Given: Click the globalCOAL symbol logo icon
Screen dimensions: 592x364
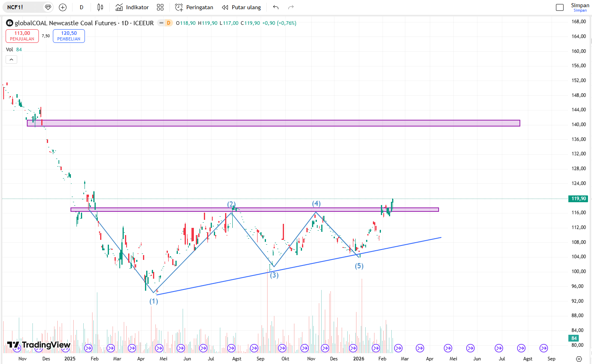Looking at the screenshot, I should tap(10, 23).
